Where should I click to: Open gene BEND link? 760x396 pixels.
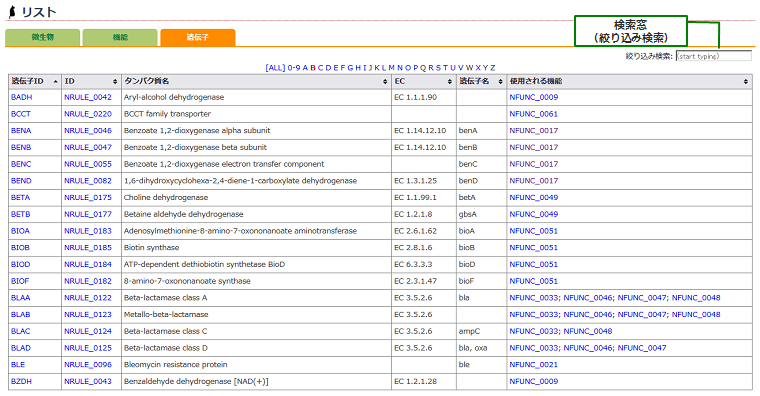point(21,181)
